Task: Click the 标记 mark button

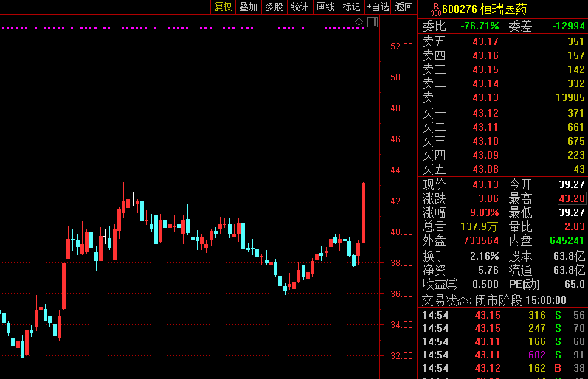Action: (x=351, y=7)
